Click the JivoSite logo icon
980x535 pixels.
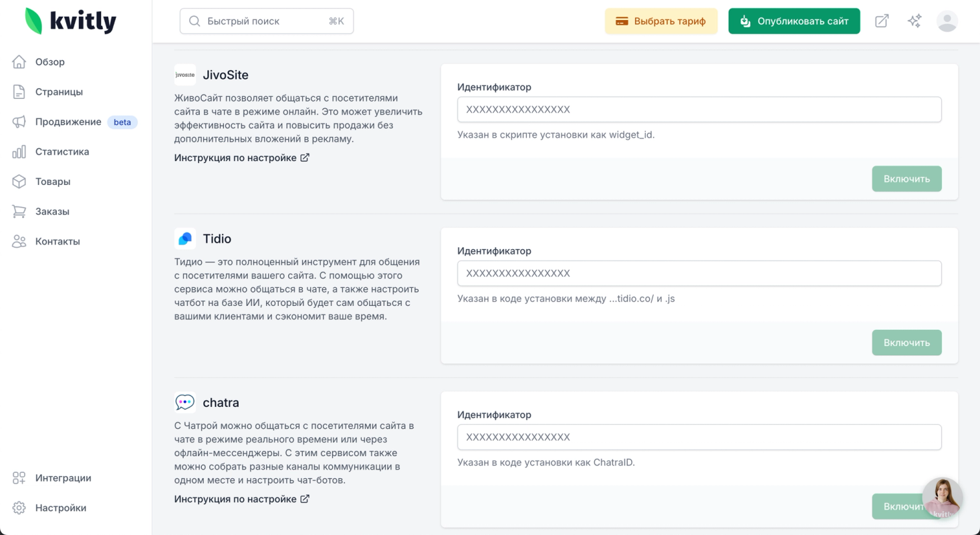(185, 75)
